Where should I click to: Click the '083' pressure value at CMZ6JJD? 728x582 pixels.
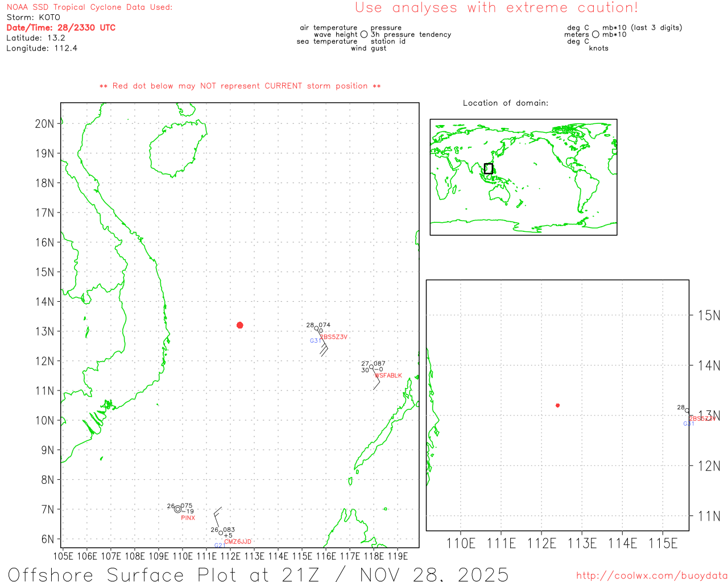point(229,530)
